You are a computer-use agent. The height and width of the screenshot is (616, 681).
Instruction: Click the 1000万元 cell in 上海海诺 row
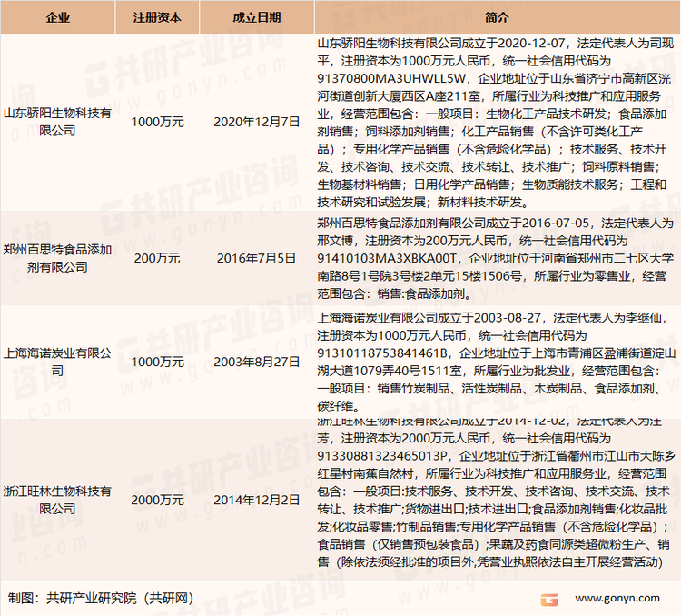pos(157,362)
